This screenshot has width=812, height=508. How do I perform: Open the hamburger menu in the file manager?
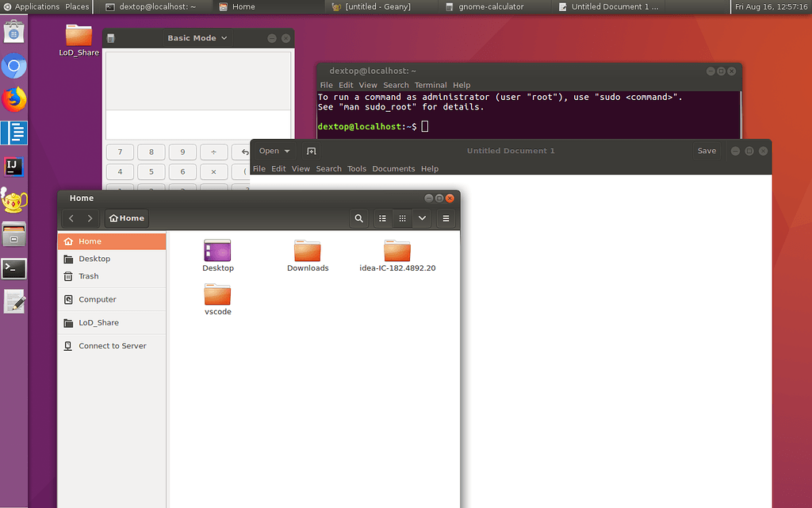click(446, 218)
